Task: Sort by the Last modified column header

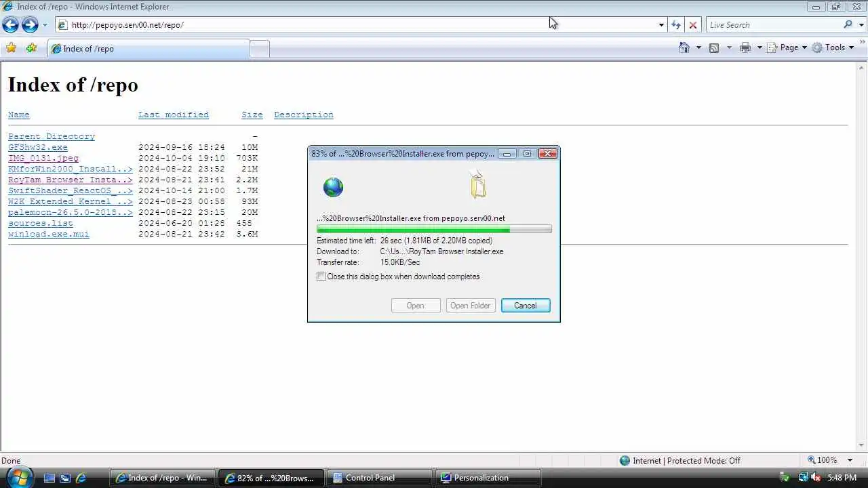Action: click(x=174, y=115)
